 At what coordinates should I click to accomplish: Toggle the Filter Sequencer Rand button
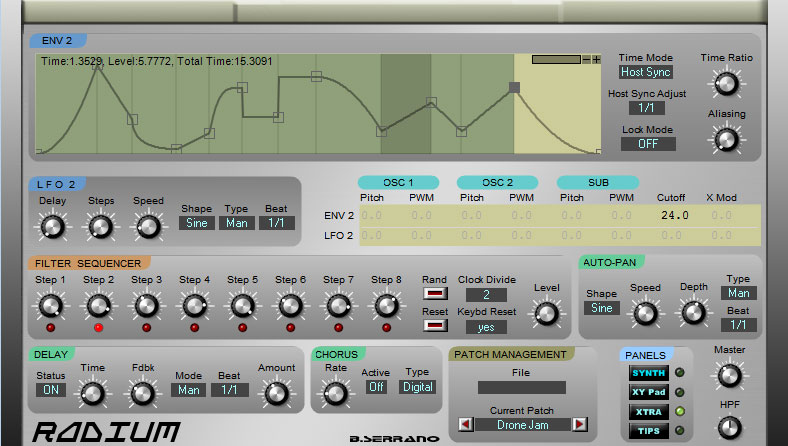[435, 294]
